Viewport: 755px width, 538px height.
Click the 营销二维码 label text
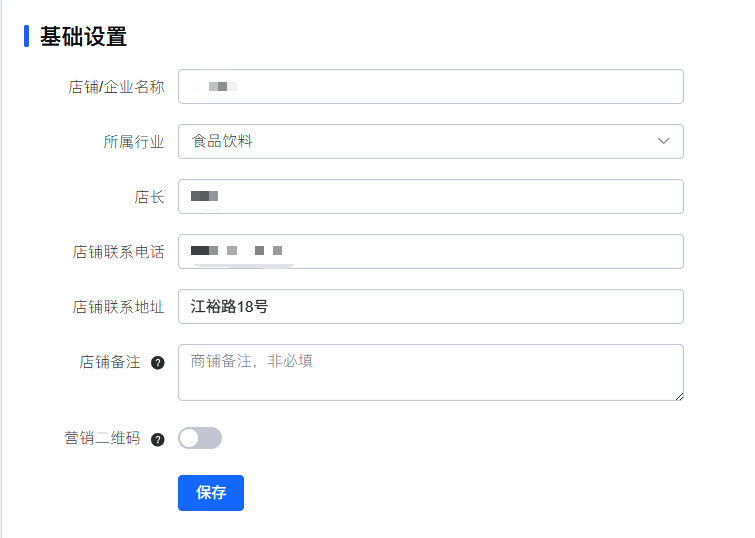pyautogui.click(x=102, y=438)
